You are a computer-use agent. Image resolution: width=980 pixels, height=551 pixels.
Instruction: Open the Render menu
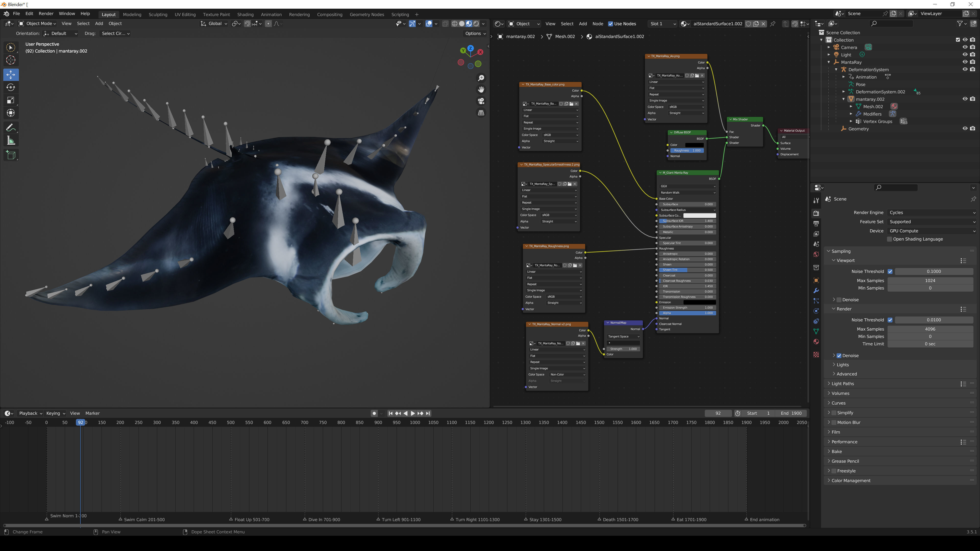[46, 14]
